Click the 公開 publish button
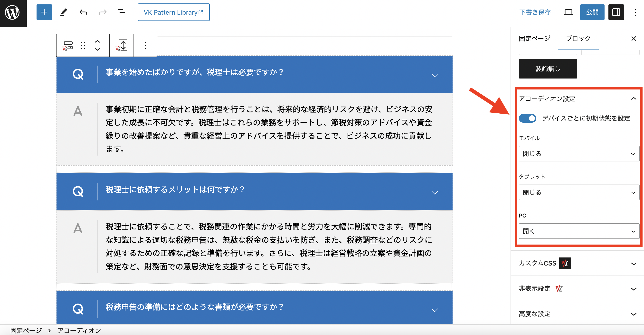The height and width of the screenshot is (335, 644). click(x=592, y=12)
